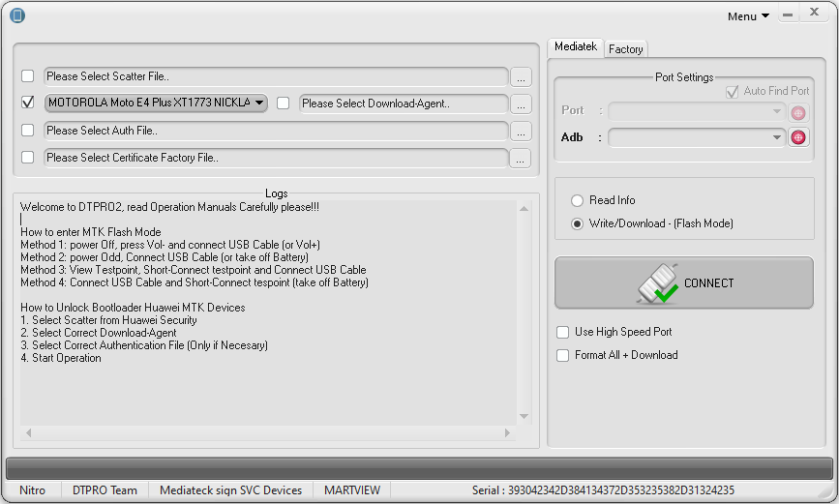839x504 pixels.
Task: Click the Nitro status bar entry
Action: click(x=33, y=490)
